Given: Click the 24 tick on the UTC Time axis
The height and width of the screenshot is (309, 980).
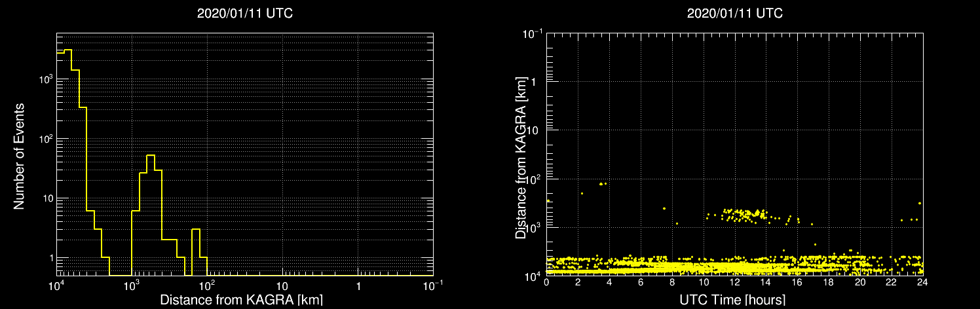Looking at the screenshot, I should point(923,283).
